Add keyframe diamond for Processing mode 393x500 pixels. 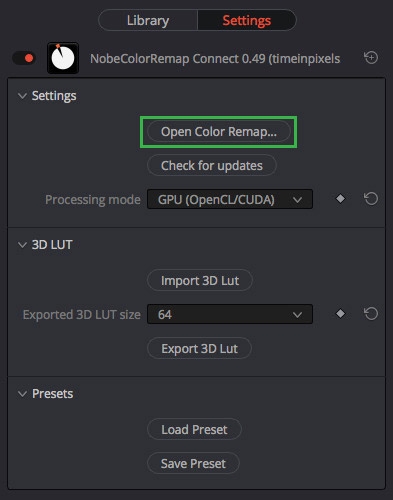340,199
